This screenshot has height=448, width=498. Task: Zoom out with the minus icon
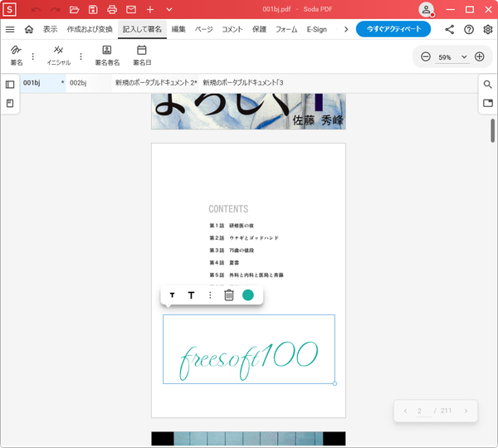[426, 57]
